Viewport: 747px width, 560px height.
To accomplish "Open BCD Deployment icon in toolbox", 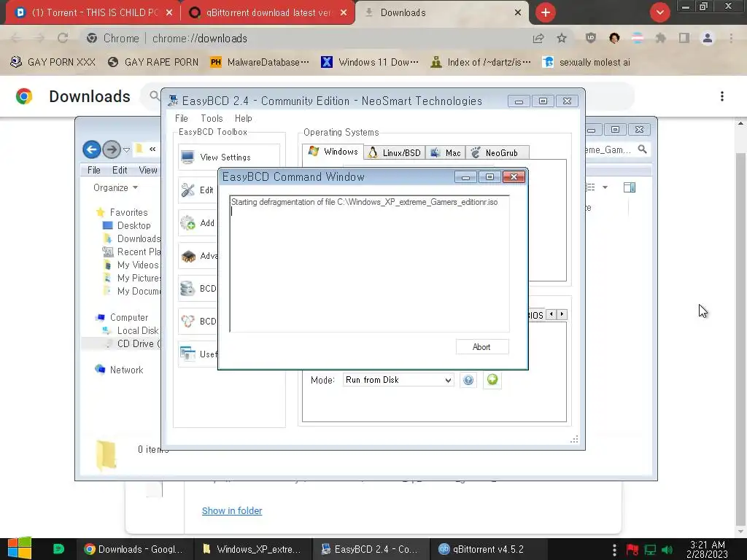I will click(x=187, y=322).
